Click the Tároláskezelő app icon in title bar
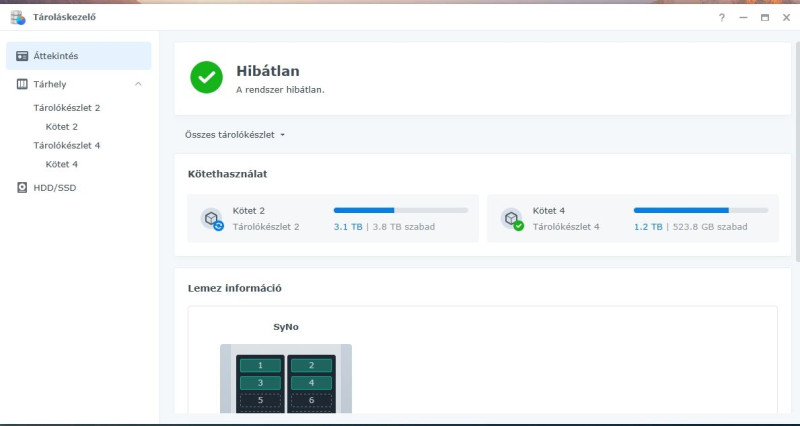Viewport: 800px width, 426px height. (x=18, y=17)
